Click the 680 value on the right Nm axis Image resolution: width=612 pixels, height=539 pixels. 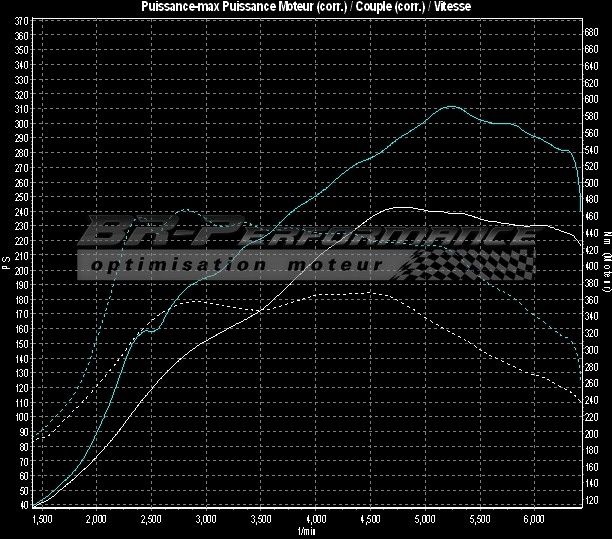point(591,32)
